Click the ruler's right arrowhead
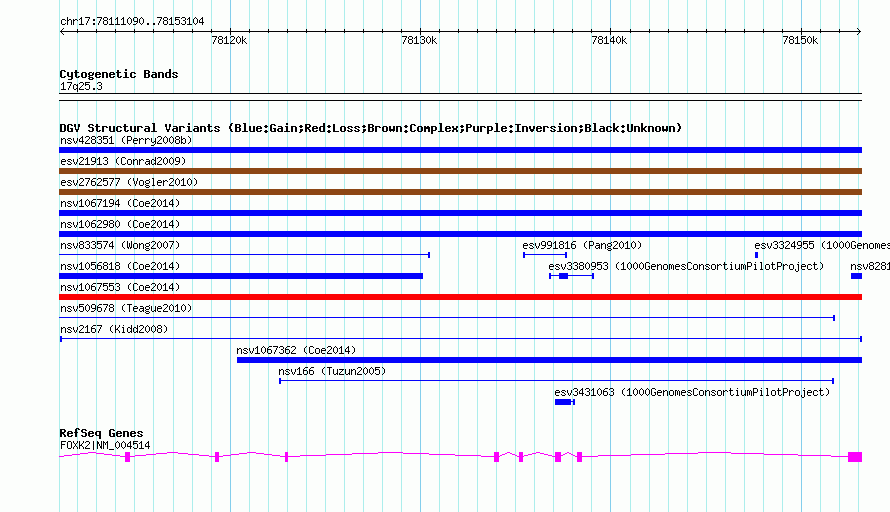Screen dimensions: 890x512 859,32
